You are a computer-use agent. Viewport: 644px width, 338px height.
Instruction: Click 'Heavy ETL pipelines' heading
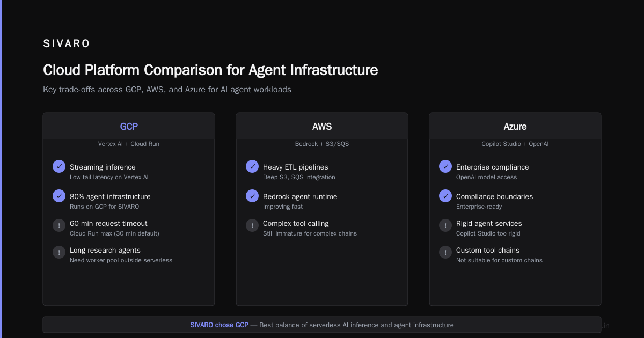[295, 167]
